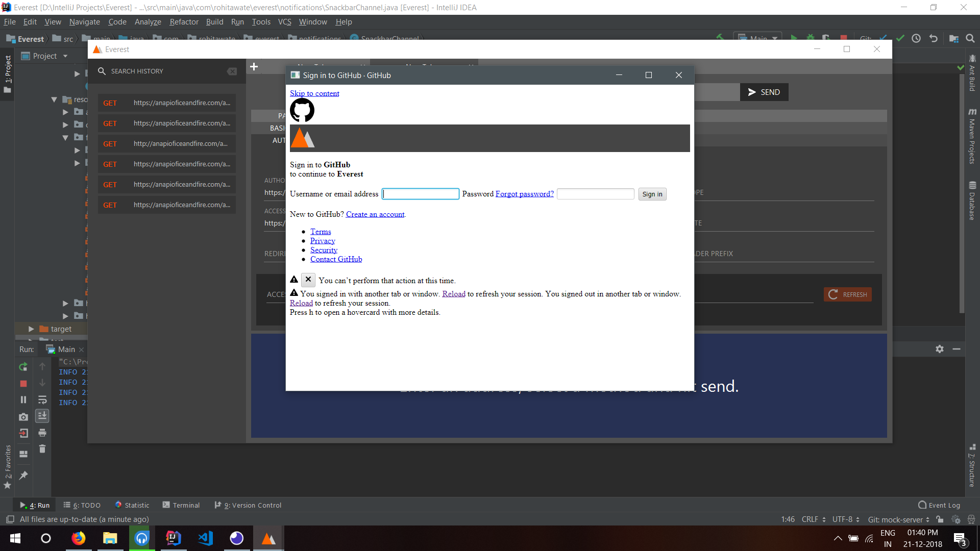Click the trash clear-all icon in Run panel
This screenshot has height=551, width=980.
42,449
